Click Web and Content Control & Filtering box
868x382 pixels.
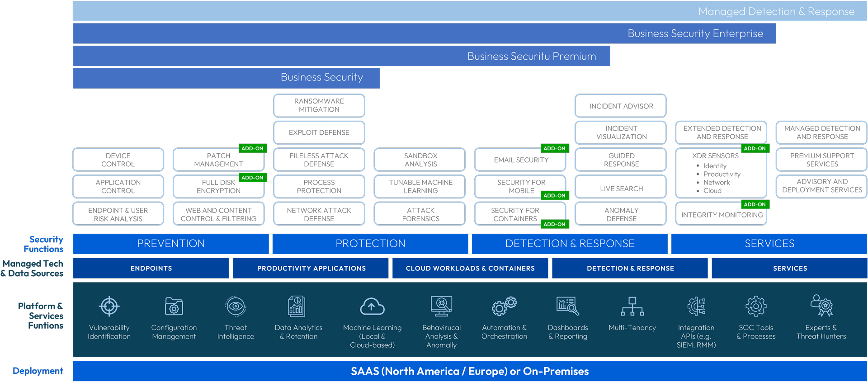pos(219,214)
